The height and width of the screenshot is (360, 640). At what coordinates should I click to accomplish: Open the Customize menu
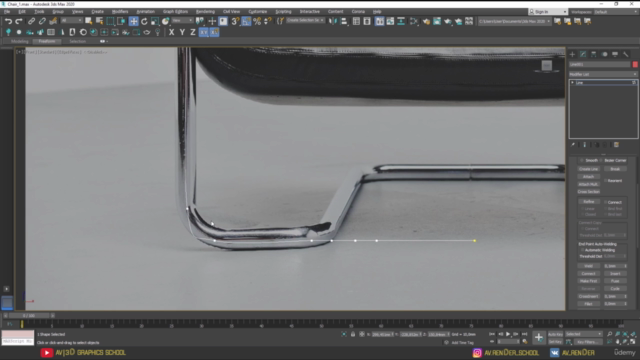[x=258, y=12]
